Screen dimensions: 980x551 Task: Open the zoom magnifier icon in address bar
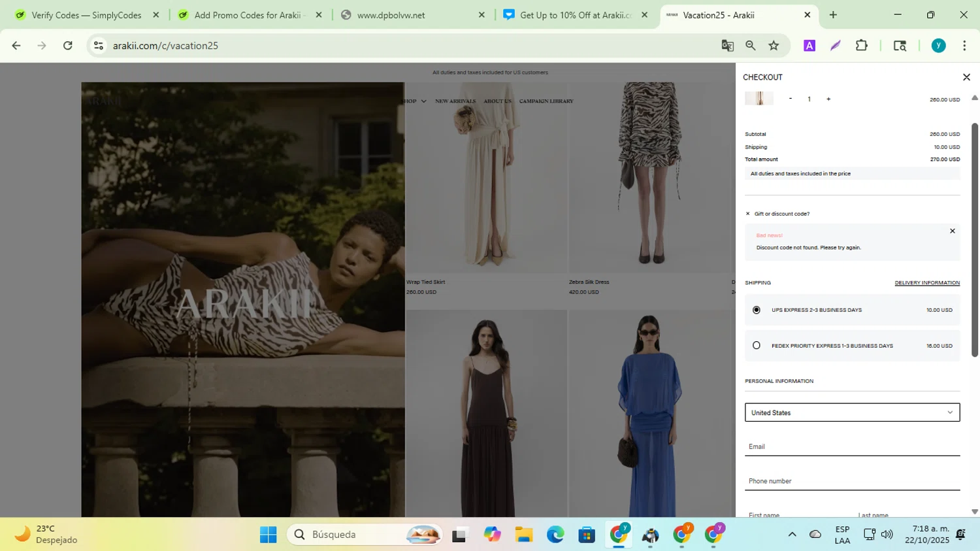(x=750, y=46)
